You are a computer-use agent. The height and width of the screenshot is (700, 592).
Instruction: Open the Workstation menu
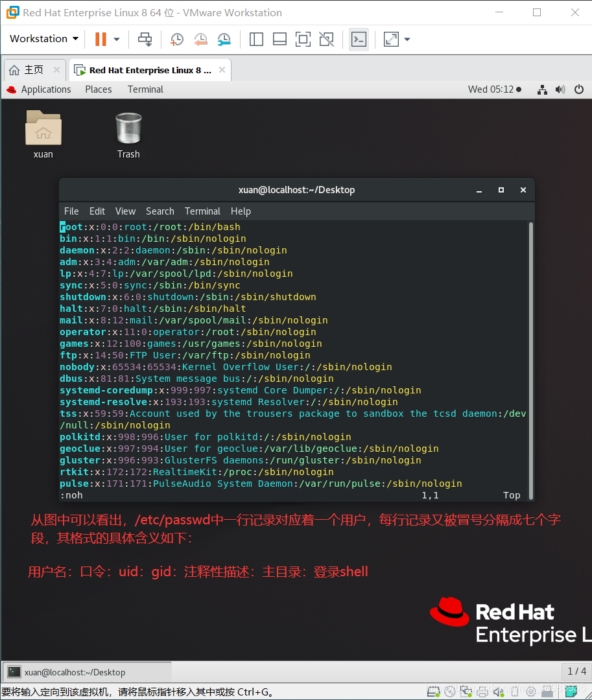tap(44, 39)
